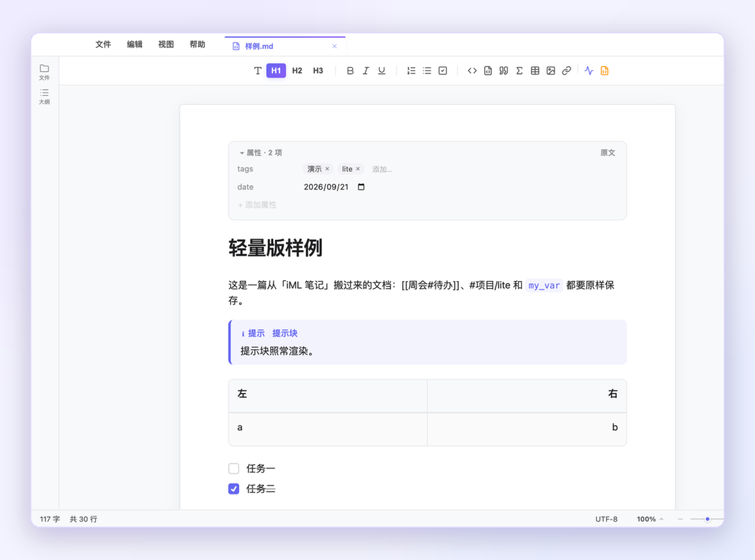Switch to the 样例.md tab
This screenshot has width=755, height=560.
point(285,46)
